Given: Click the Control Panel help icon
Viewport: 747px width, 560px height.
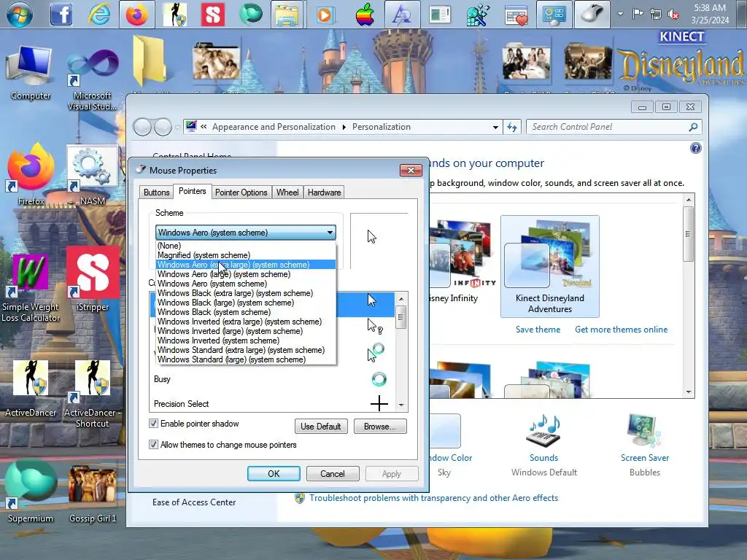Looking at the screenshot, I should [695, 148].
